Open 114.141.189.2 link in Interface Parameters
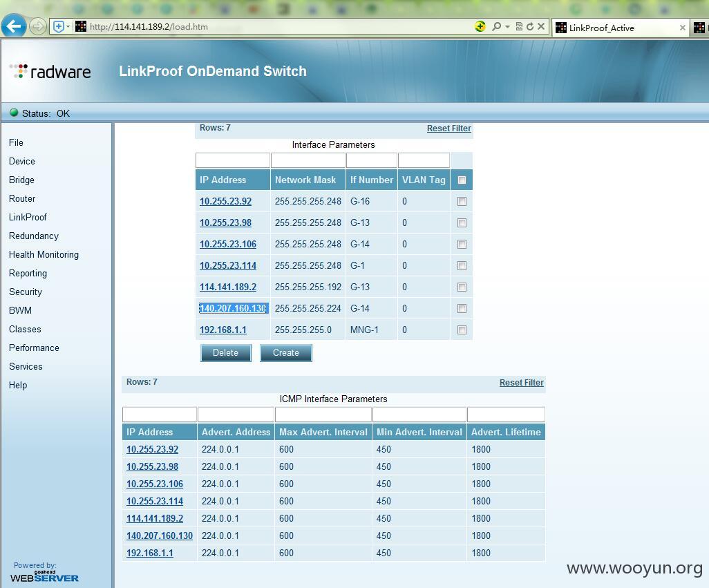The image size is (709, 588). click(x=228, y=287)
